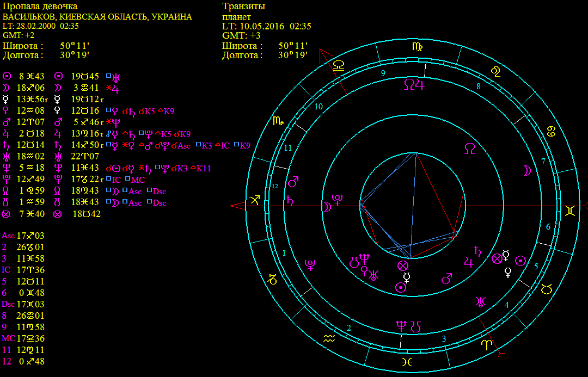Click the Pisces sign at the wheel bottom

click(406, 362)
